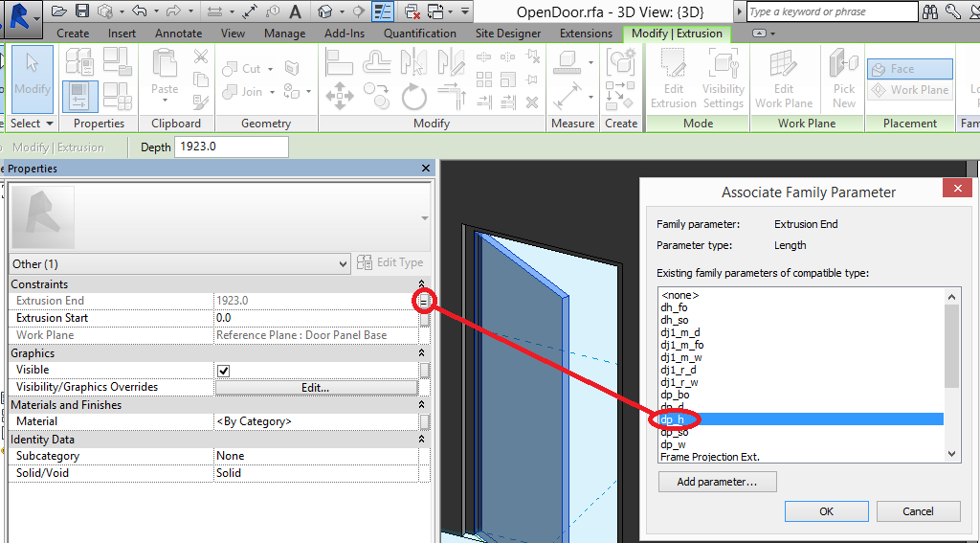Viewport: 980px width, 543px height.
Task: Click the parameter list scrollbar down arrow
Action: pyautogui.click(x=951, y=454)
